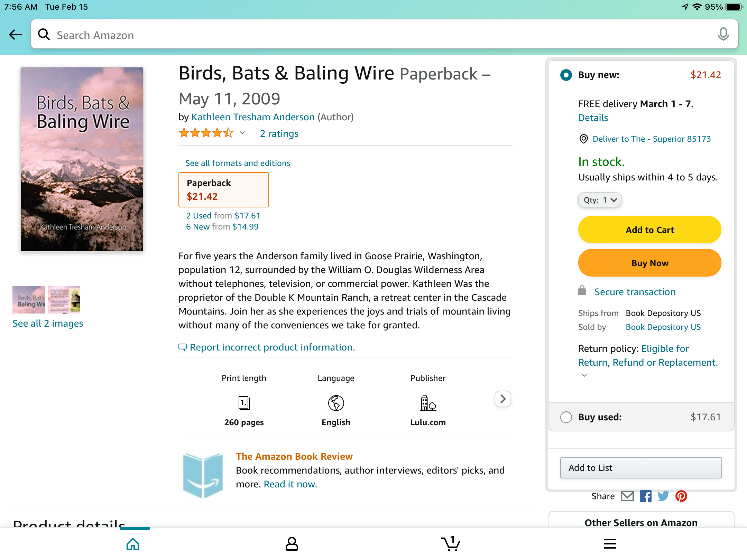747x560 pixels.
Task: Select the Buy new radio option
Action: pos(566,75)
